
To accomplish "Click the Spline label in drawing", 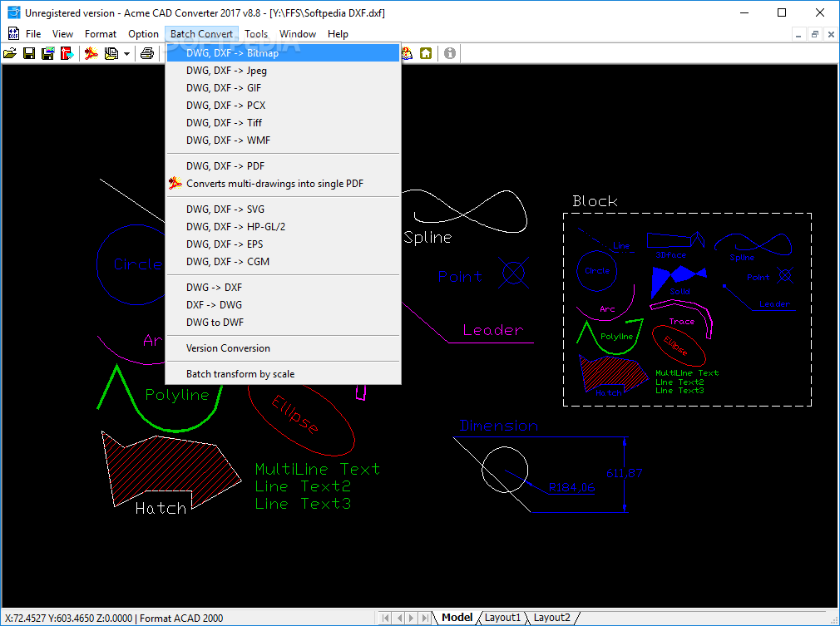I will (x=427, y=237).
